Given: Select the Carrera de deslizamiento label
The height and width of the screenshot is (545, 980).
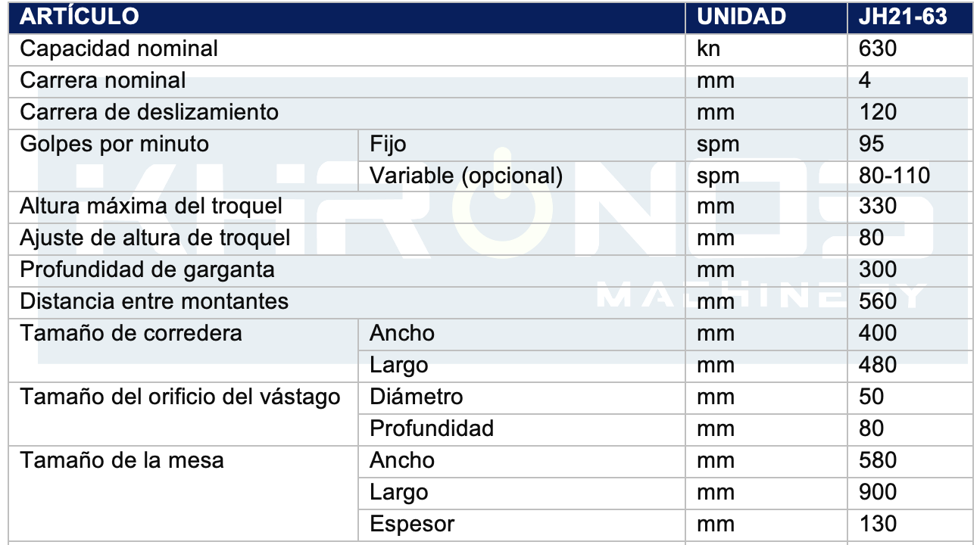Looking at the screenshot, I should 149,112.
